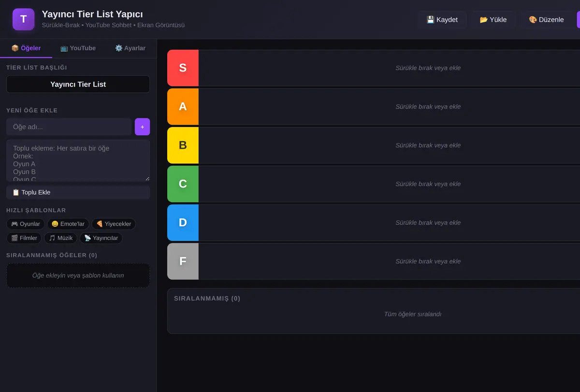Image resolution: width=580 pixels, height=392 pixels.
Task: Apply the Oyunlar quick template
Action: [x=26, y=224]
